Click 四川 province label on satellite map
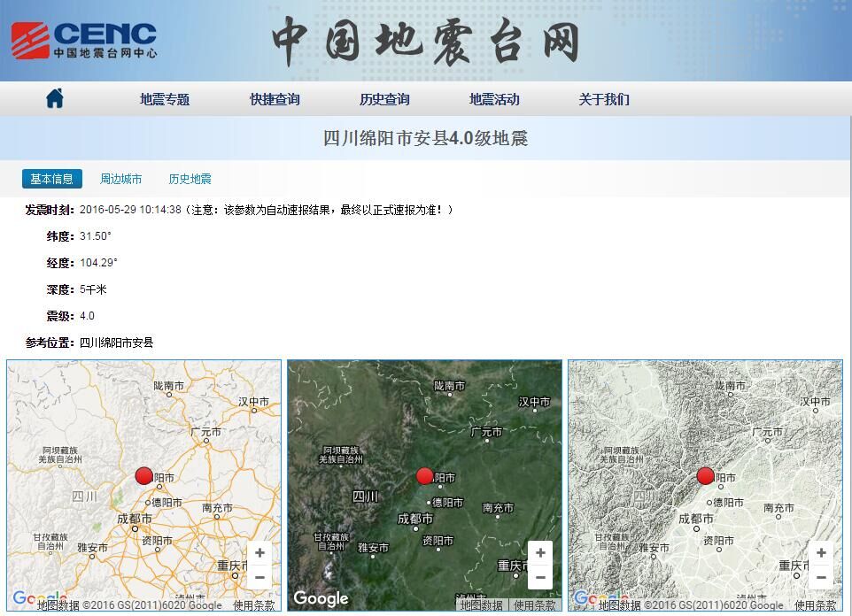Viewport: 852px width, 616px height. click(x=365, y=496)
